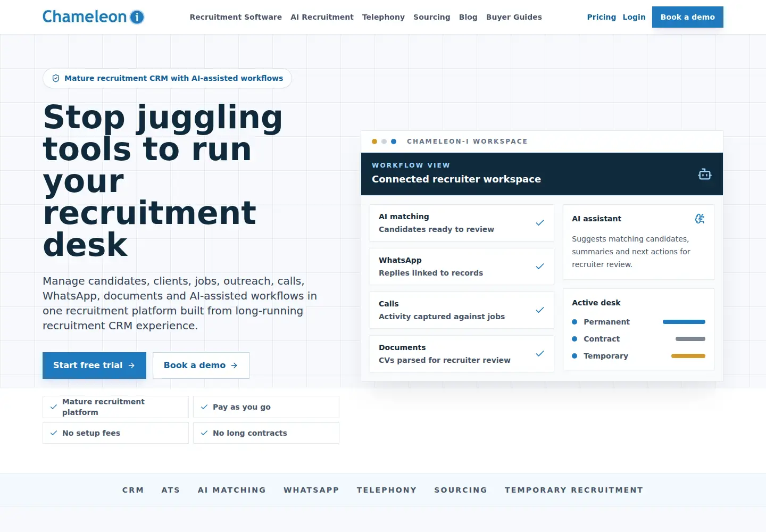Viewport: 766px width, 532px height.
Task: Click SOURCING in the feature strip
Action: (x=461, y=490)
